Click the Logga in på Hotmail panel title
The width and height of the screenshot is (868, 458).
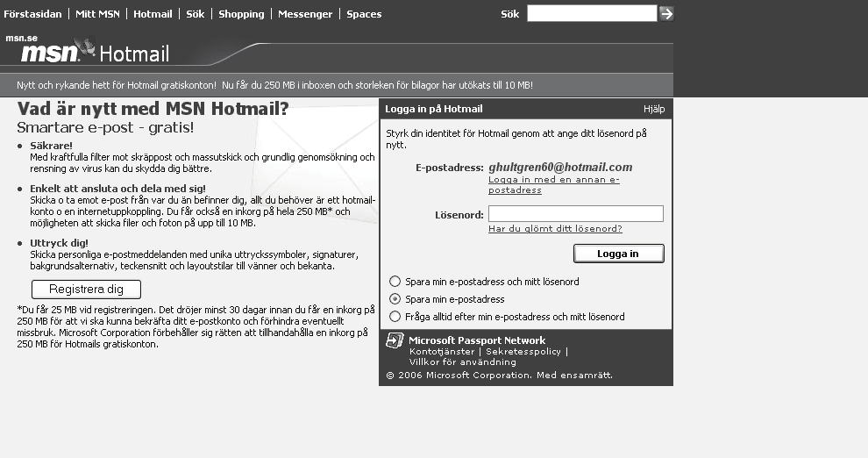tap(433, 109)
